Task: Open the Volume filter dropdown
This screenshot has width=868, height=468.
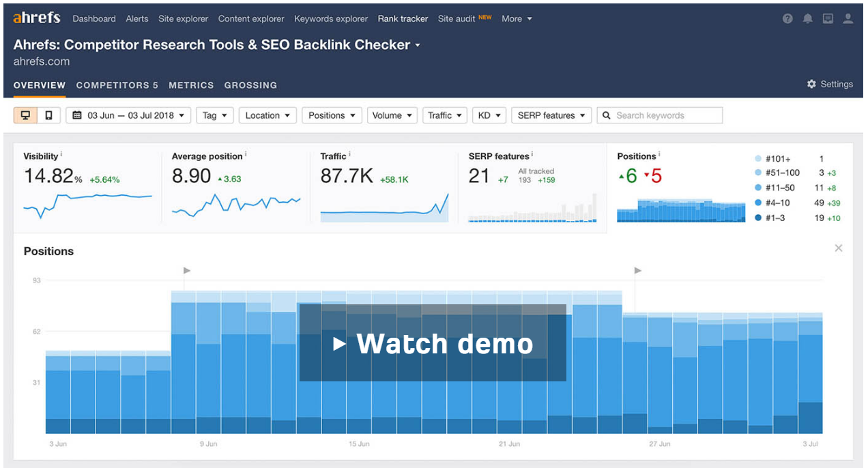Action: (392, 115)
